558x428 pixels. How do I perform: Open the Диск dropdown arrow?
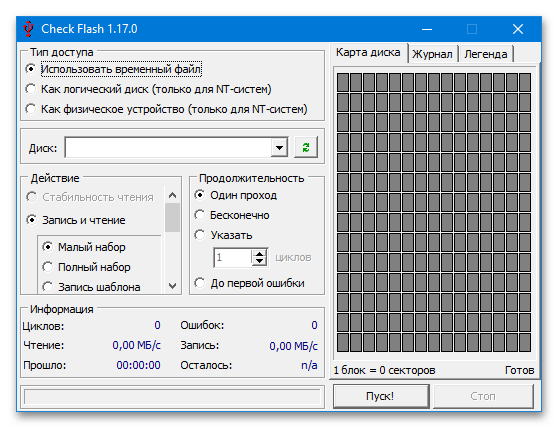tap(279, 147)
